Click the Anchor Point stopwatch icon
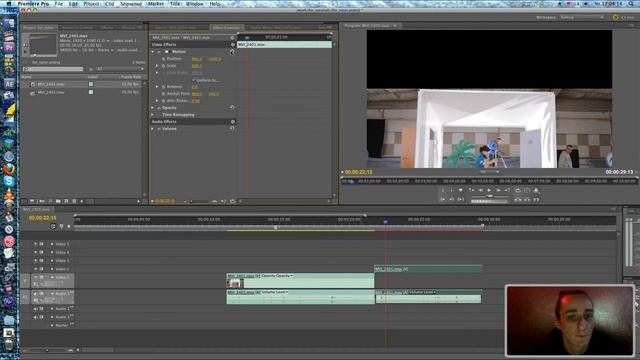Image resolution: width=640 pixels, height=360 pixels. click(164, 94)
